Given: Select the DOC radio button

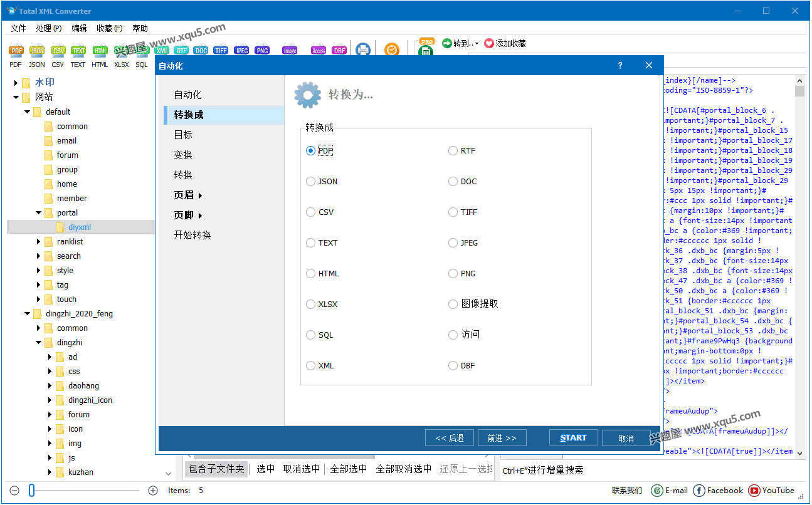Looking at the screenshot, I should click(453, 182).
